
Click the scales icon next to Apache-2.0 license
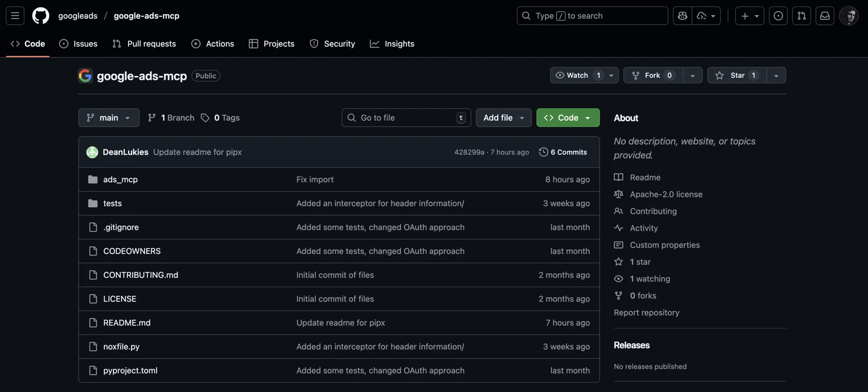point(618,194)
